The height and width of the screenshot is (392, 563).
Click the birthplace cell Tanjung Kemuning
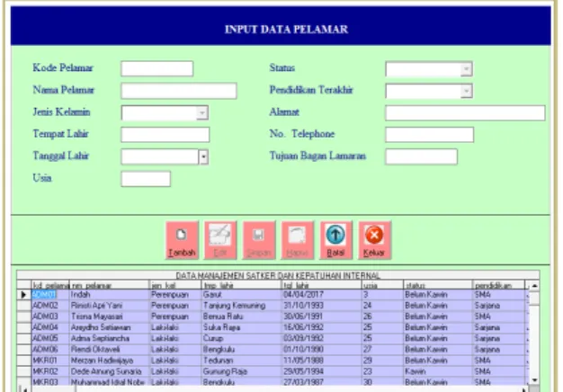(241, 306)
